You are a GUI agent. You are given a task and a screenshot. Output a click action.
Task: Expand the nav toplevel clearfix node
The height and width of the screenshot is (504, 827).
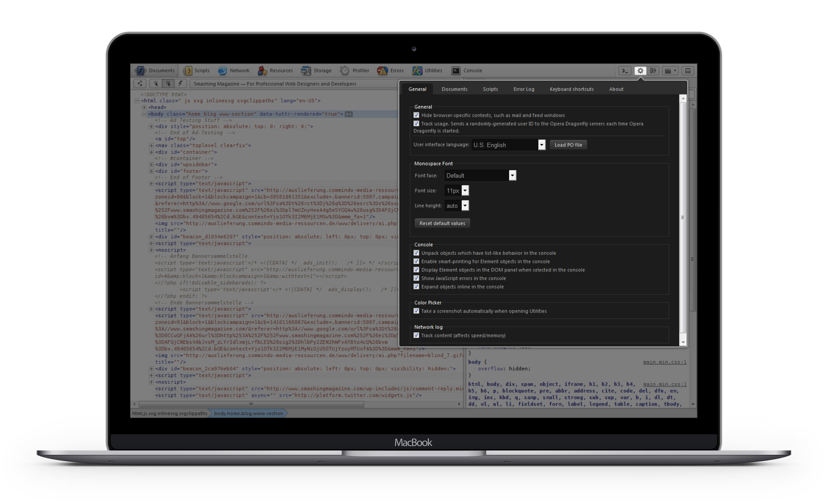[151, 146]
